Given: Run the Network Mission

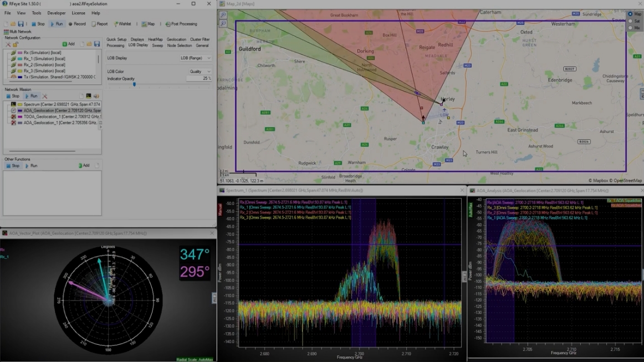Looking at the screenshot, I should coord(31,96).
